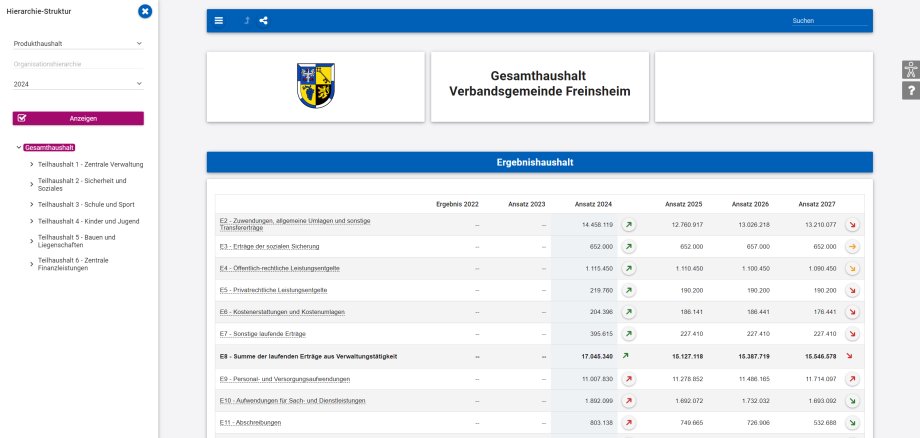This screenshot has width=920, height=438.
Task: Click the Organisationshierarchie field
Action: coord(78,64)
